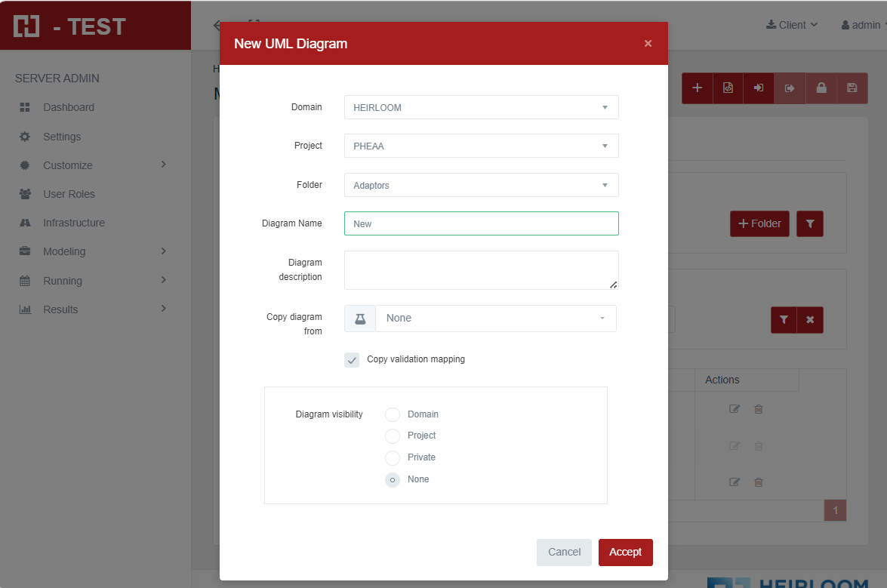Close the New UML Diagram dialog

648,44
